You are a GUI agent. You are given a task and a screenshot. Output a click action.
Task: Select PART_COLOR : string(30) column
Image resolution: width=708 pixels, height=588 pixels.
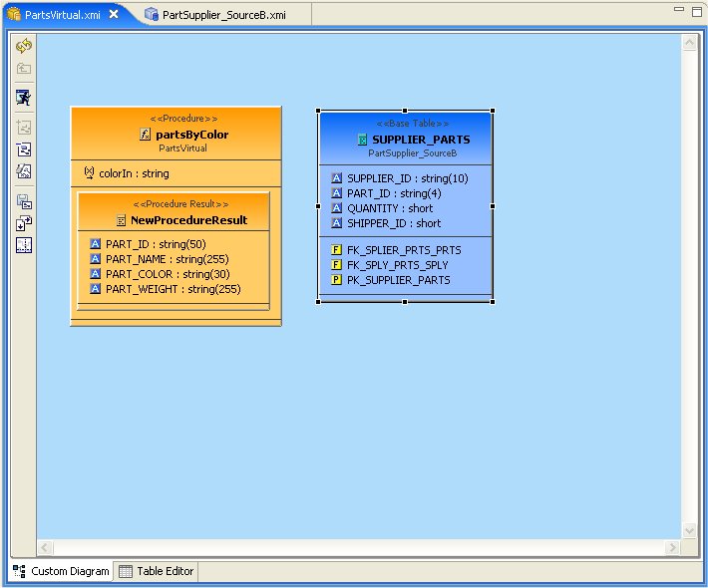168,274
